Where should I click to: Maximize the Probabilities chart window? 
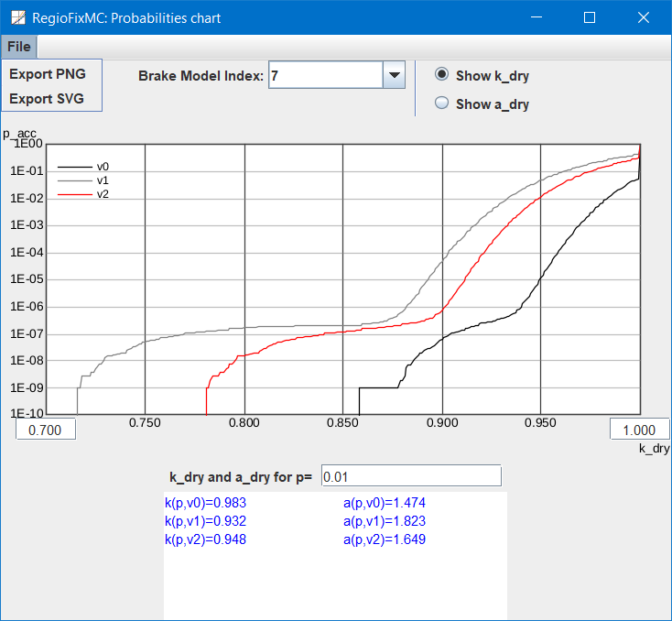tap(590, 17)
